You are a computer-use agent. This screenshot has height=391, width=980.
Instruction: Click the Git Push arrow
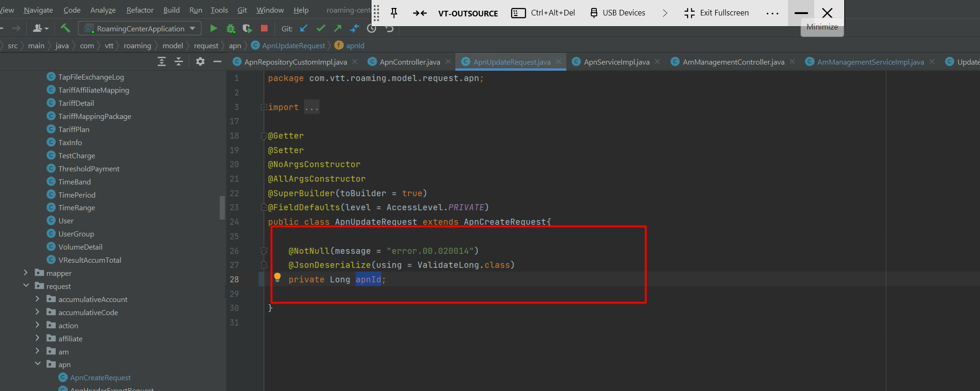[x=338, y=29]
